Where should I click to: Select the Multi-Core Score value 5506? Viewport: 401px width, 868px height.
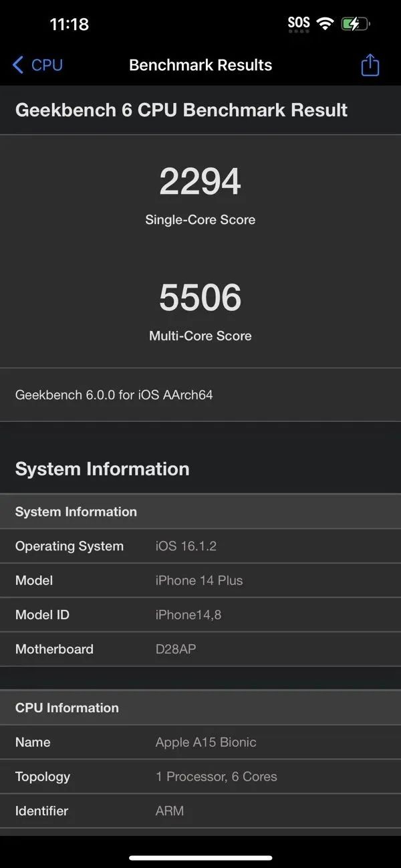200,298
